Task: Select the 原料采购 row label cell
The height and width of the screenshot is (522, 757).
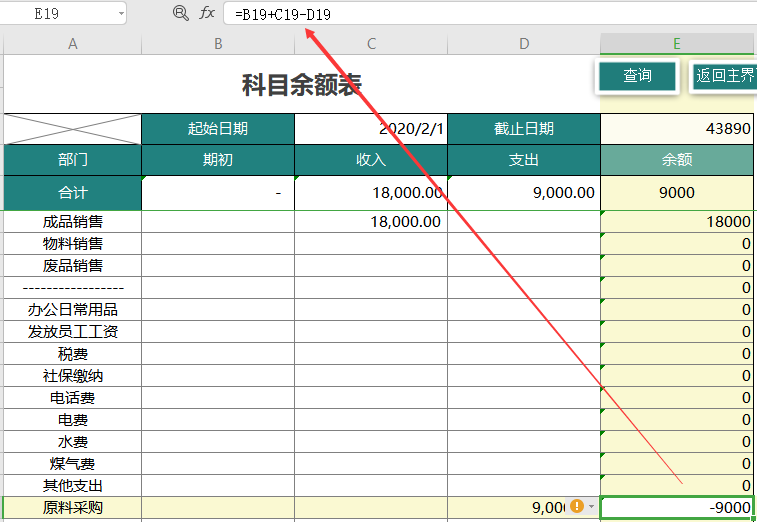Action: 72,508
